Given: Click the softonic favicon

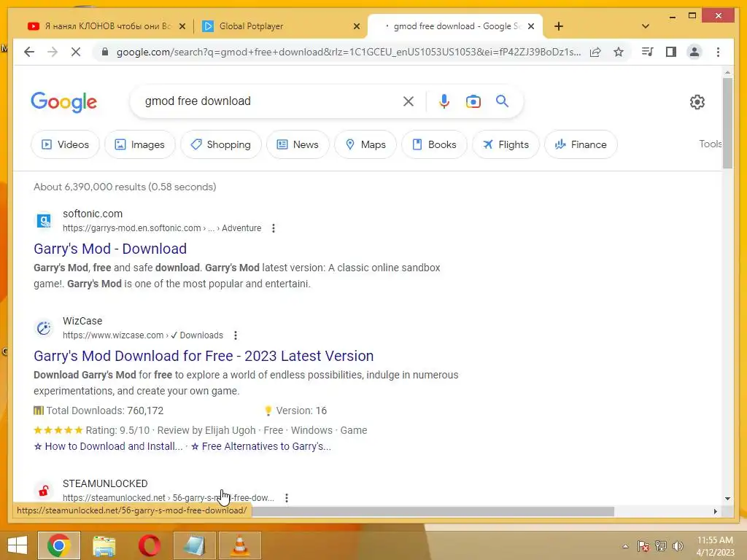Looking at the screenshot, I should tap(44, 220).
